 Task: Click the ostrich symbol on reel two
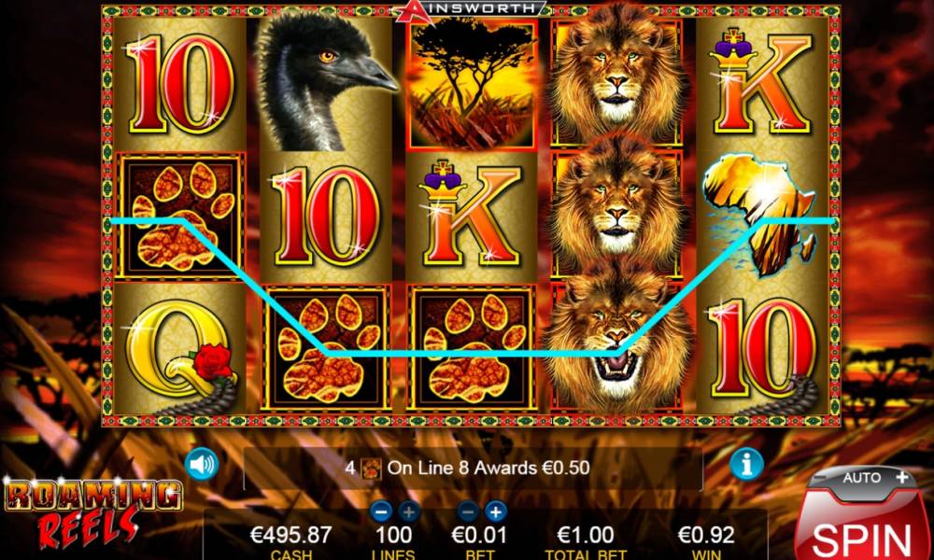[x=325, y=82]
